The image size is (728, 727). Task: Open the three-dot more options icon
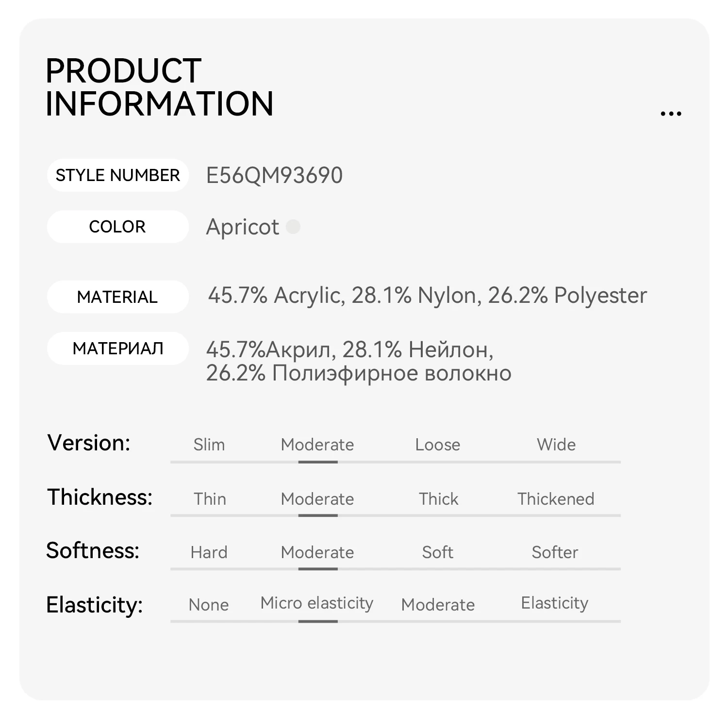tap(671, 114)
